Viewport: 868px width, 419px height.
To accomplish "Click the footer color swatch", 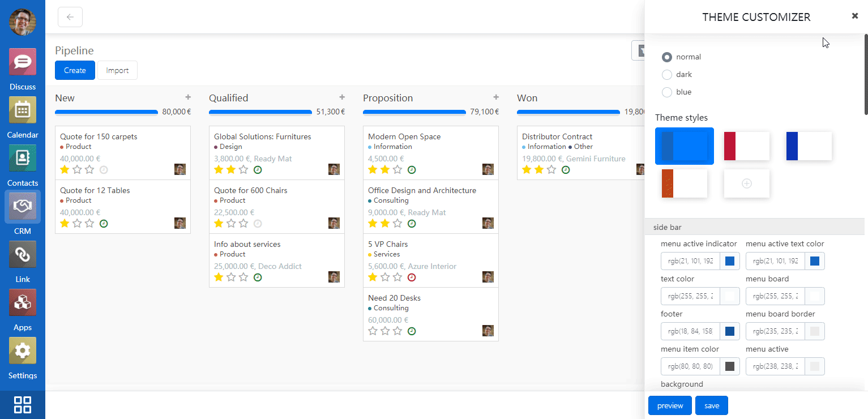I will point(730,331).
